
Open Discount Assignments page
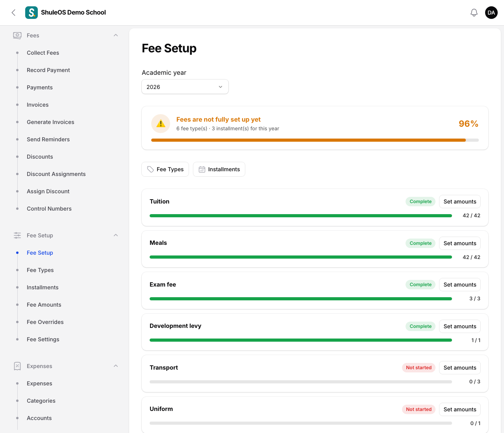click(x=56, y=174)
